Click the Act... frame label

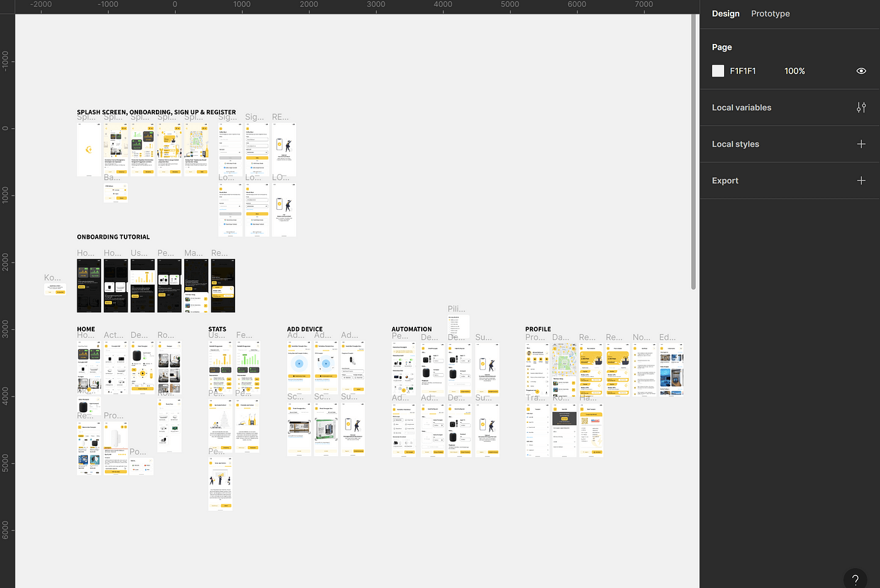coord(114,335)
